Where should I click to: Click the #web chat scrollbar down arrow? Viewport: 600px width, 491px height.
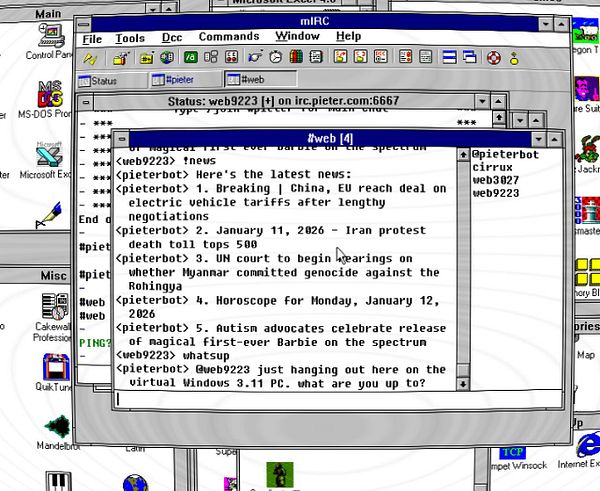[x=463, y=383]
